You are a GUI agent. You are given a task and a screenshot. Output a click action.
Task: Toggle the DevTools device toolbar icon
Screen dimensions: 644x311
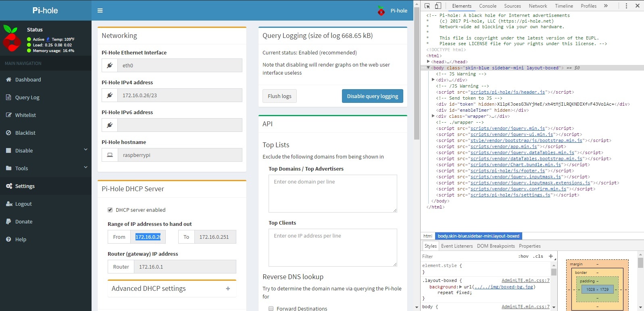click(x=438, y=6)
